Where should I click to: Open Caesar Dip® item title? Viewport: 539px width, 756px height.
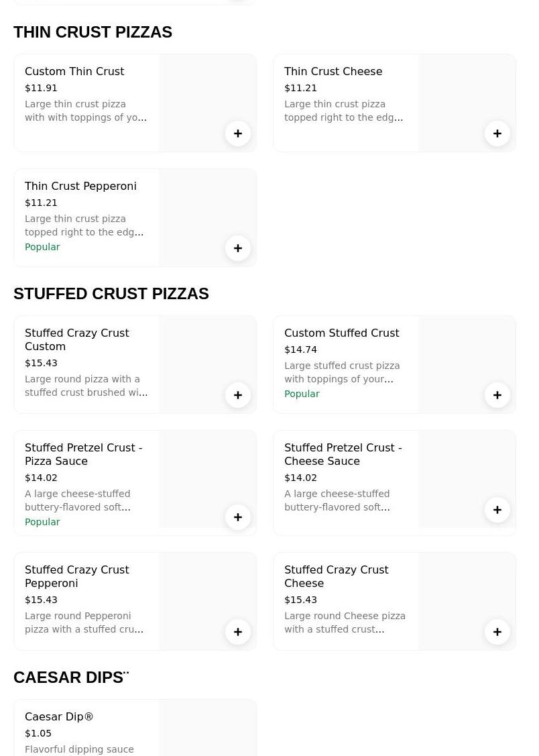point(59,716)
